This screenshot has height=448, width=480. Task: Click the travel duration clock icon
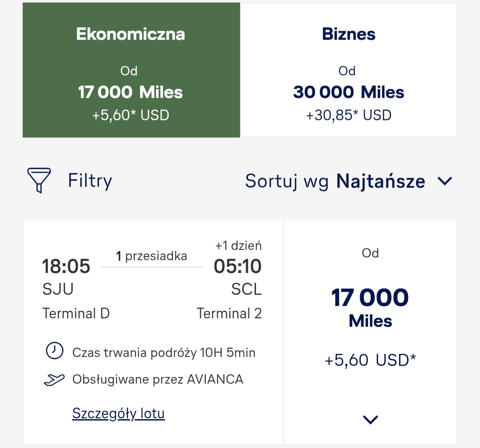[55, 350]
